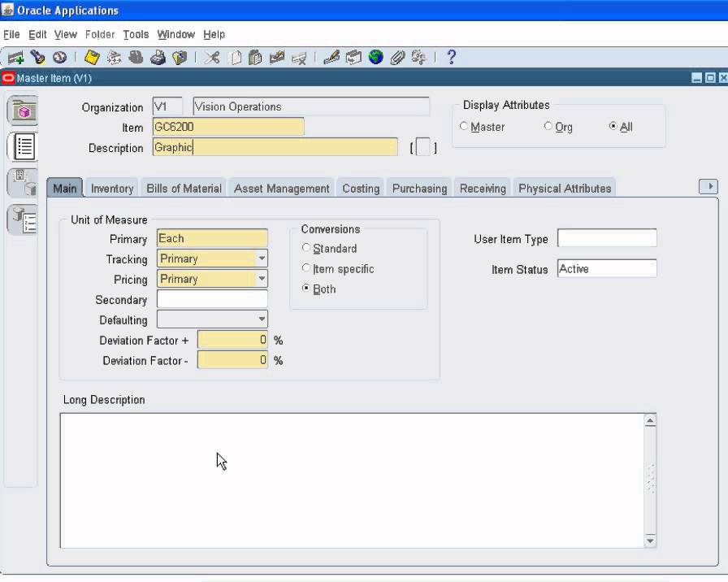This screenshot has height=582, width=728.
Task: Click the Delete Record icon
Action: tap(299, 58)
